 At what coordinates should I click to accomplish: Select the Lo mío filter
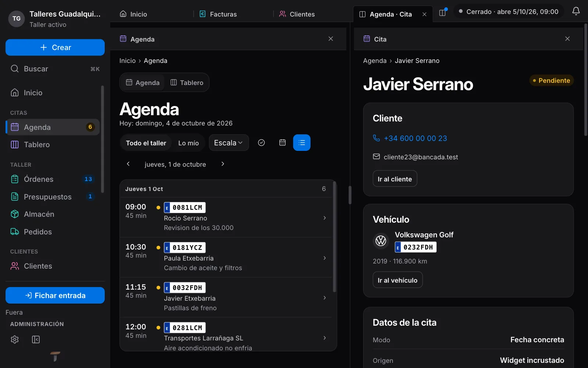pyautogui.click(x=189, y=143)
